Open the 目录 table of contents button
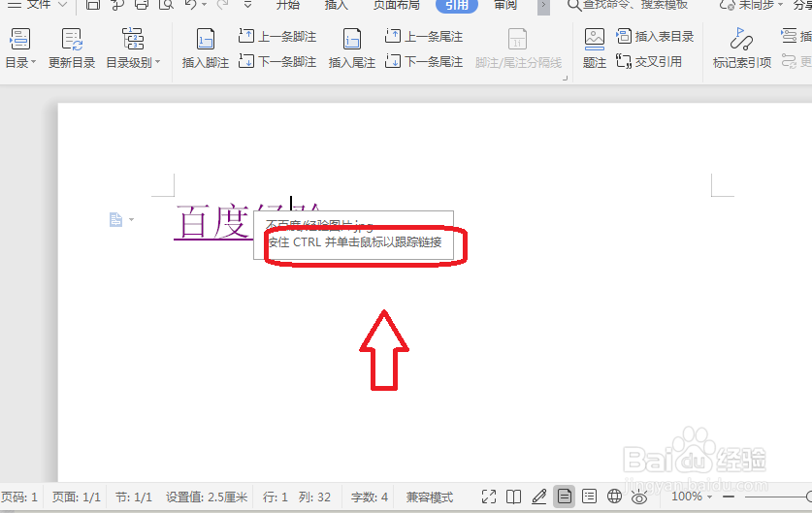The height and width of the screenshot is (513, 812). [x=19, y=48]
